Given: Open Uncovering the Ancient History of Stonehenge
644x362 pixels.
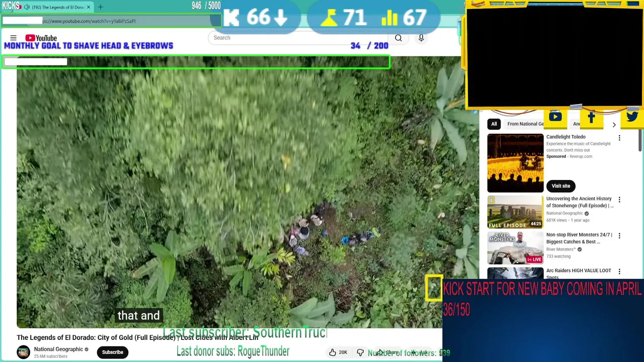Looking at the screenshot, I should [x=580, y=202].
